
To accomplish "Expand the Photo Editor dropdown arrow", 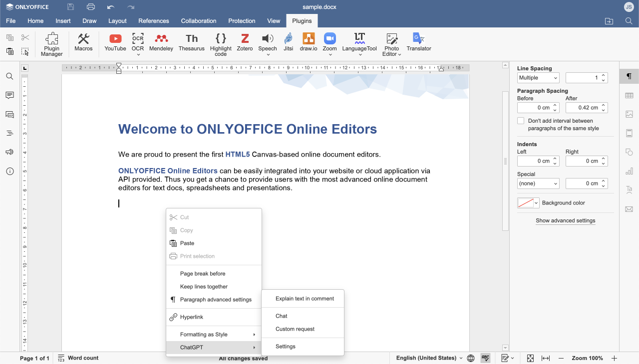I will (399, 54).
